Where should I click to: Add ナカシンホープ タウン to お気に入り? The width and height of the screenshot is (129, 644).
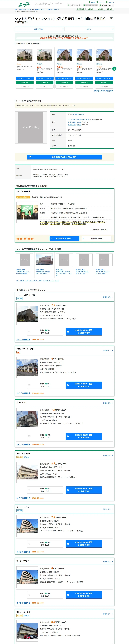[x=45, y=385]
